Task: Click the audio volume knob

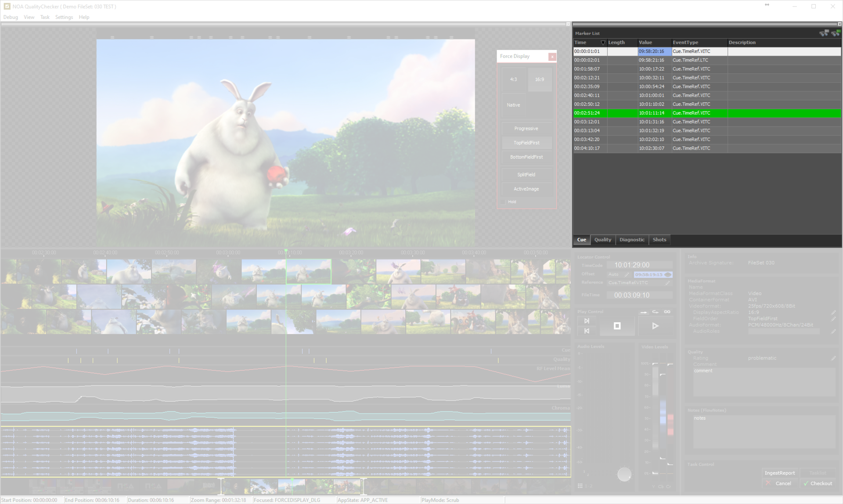Action: 624,474
